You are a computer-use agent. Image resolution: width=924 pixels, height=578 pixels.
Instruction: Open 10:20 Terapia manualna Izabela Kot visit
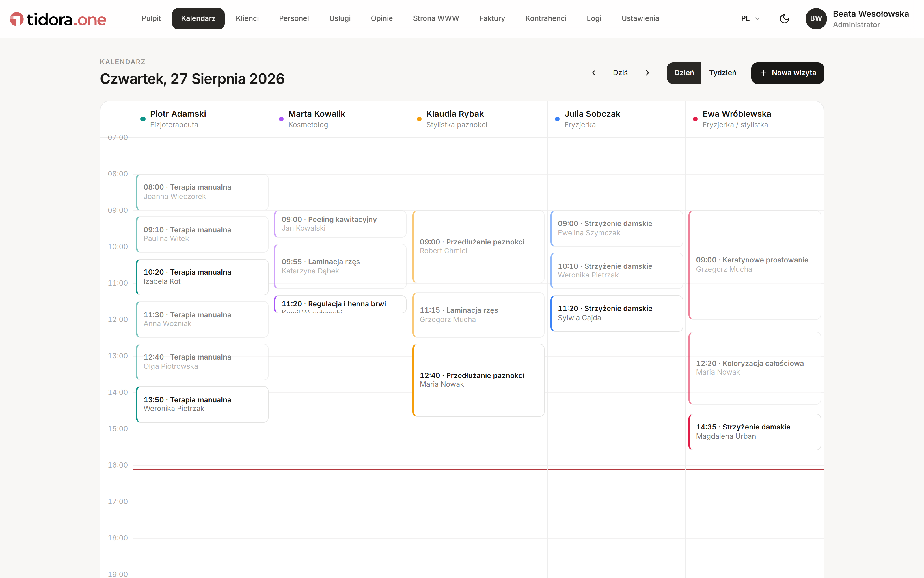tap(202, 277)
